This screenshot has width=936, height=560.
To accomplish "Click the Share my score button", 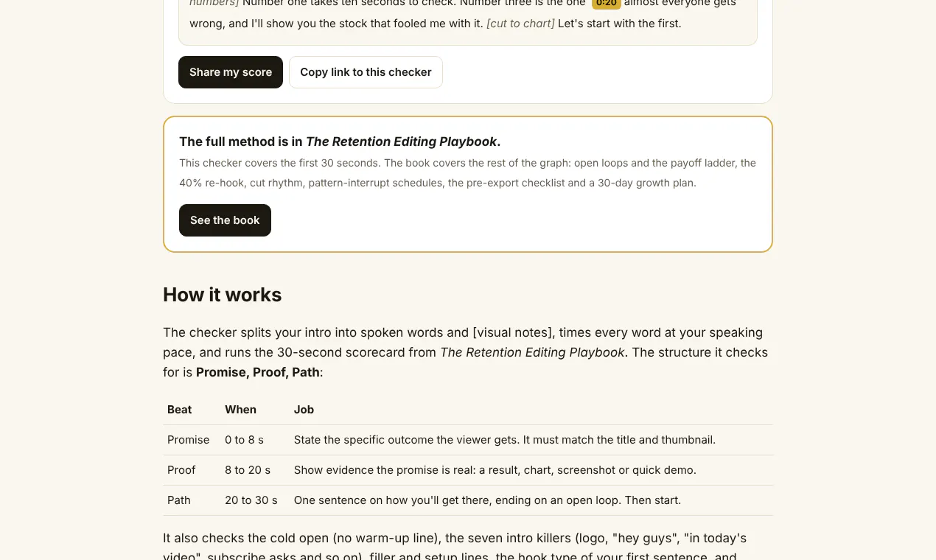I will coord(231,72).
